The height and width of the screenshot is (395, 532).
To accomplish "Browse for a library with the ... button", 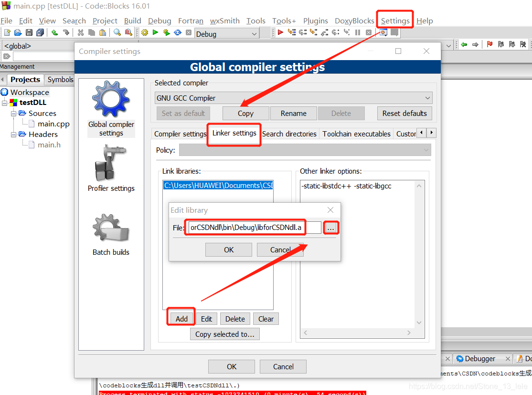I will click(330, 228).
